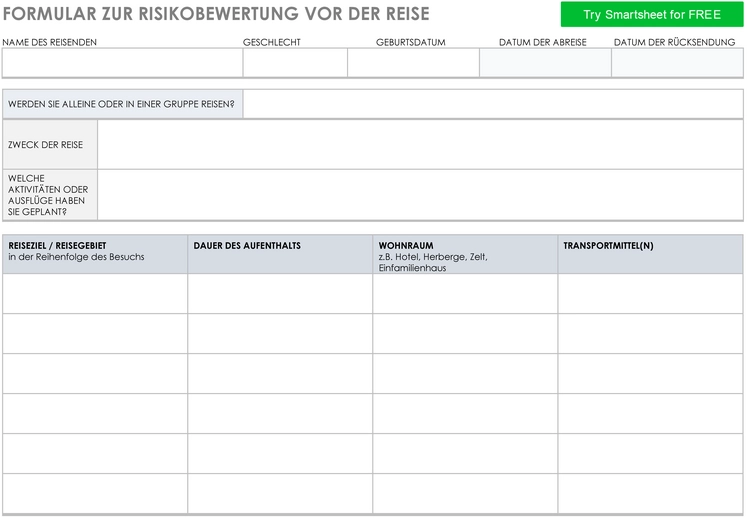Click the 'DATUM DER RÜCKSENDUNG' label
Viewport: 747px width, 518px height.
coord(674,42)
